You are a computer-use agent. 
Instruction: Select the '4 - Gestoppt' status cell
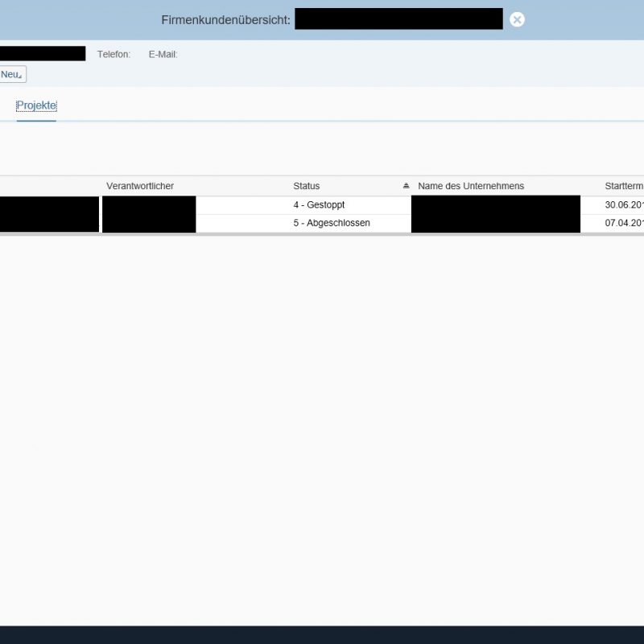coord(319,205)
